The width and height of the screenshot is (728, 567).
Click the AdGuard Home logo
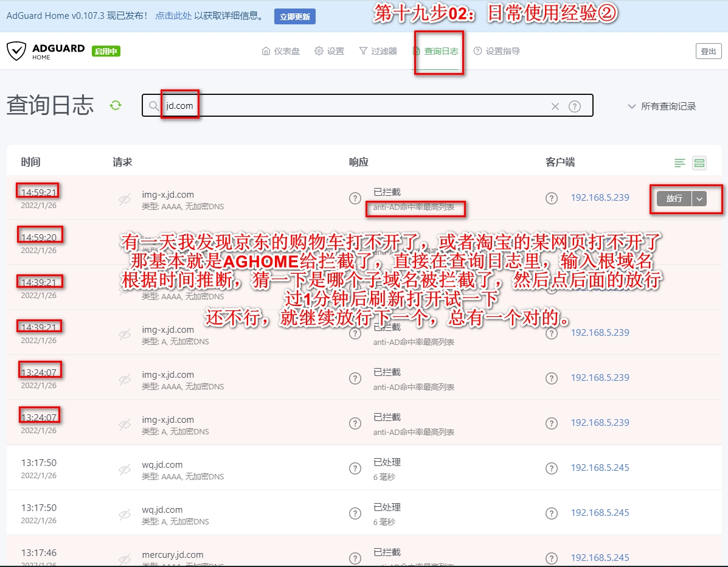pos(46,51)
